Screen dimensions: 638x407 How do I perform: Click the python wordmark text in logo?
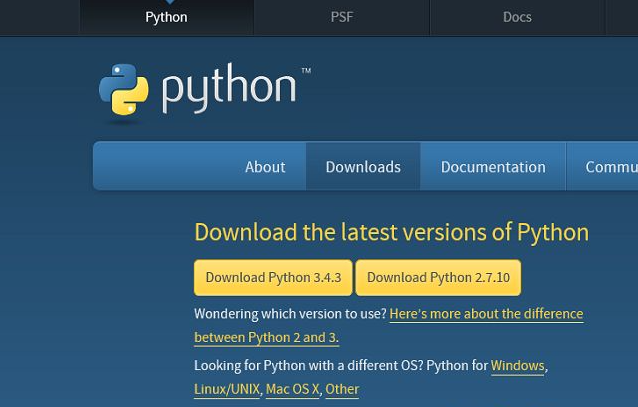229,89
